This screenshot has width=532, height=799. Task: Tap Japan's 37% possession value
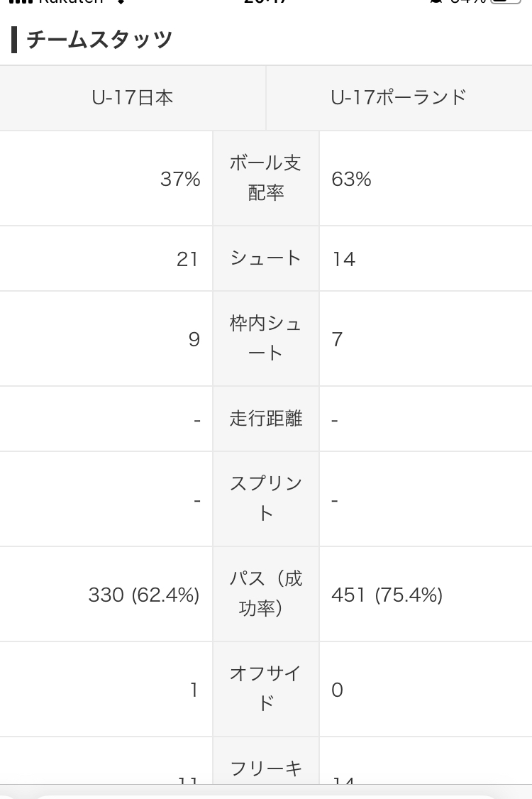[180, 179]
